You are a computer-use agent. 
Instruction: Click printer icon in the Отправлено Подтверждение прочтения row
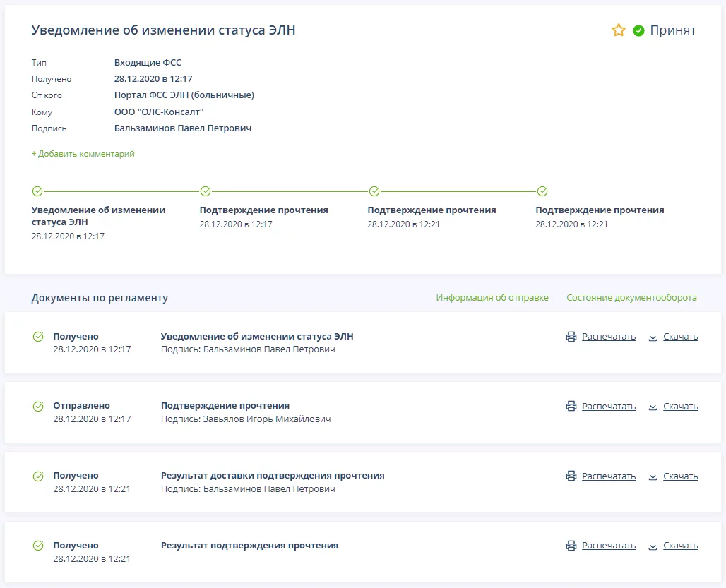pos(571,407)
